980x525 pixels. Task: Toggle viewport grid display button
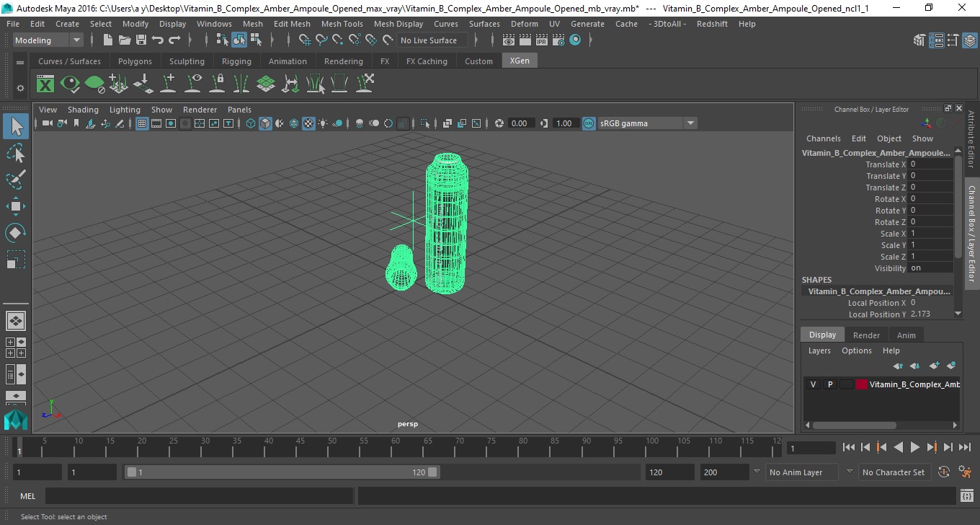(142, 123)
